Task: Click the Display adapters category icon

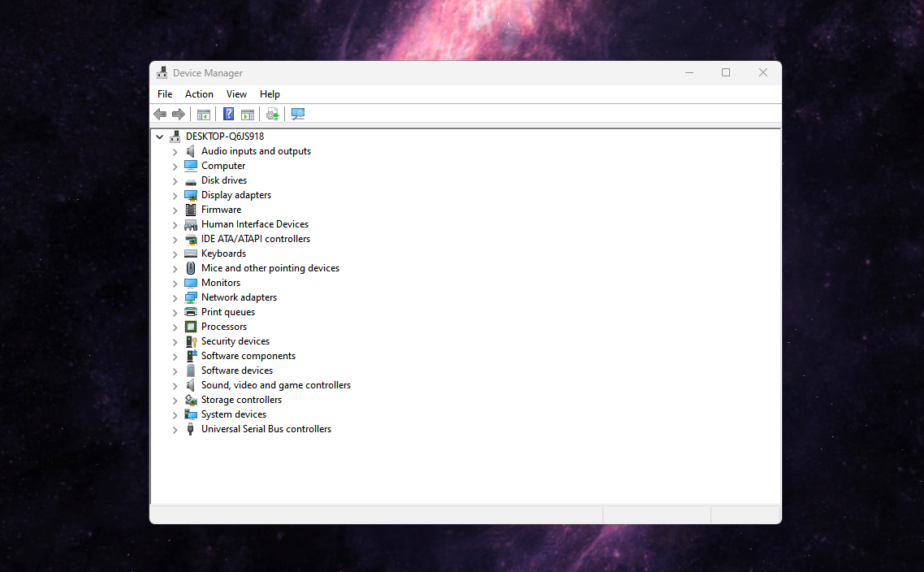Action: click(189, 195)
